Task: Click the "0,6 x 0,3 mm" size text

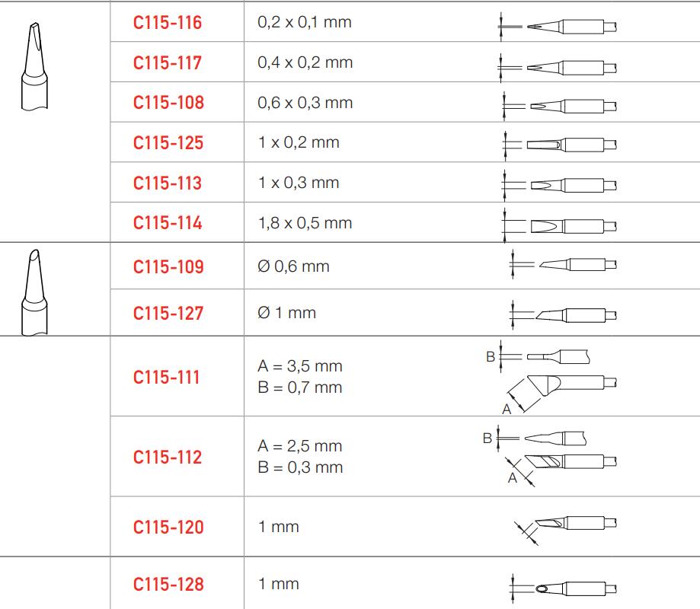Action: pos(305,103)
